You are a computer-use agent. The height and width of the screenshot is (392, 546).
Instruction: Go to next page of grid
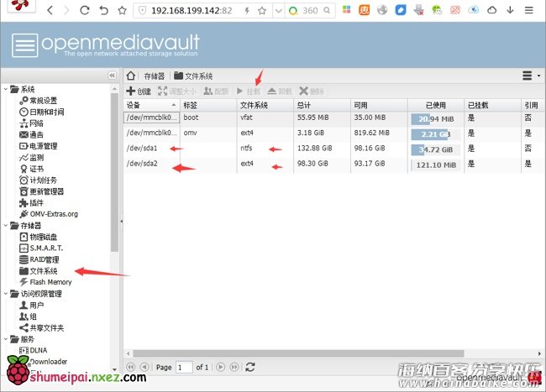click(220, 367)
